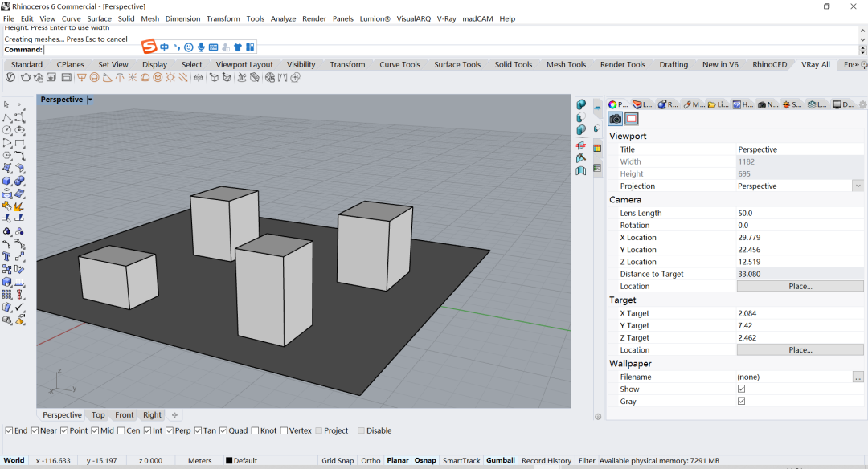This screenshot has height=469, width=868.
Task: Open the panel settings gear icon
Action: pos(863,104)
